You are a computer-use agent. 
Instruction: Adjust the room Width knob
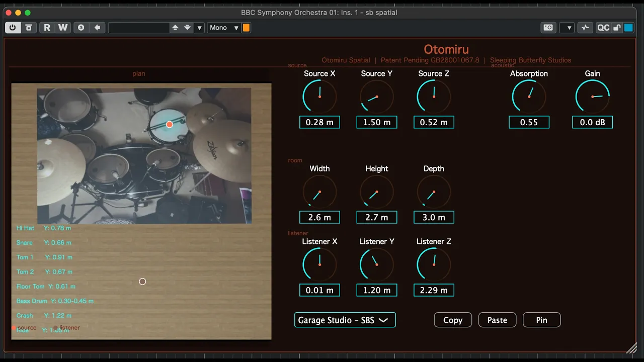tap(319, 192)
